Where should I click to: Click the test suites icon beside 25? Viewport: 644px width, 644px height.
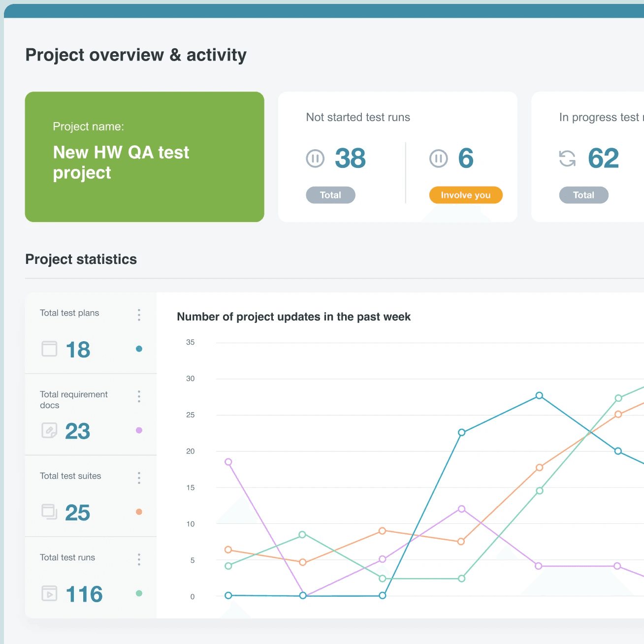click(x=49, y=512)
